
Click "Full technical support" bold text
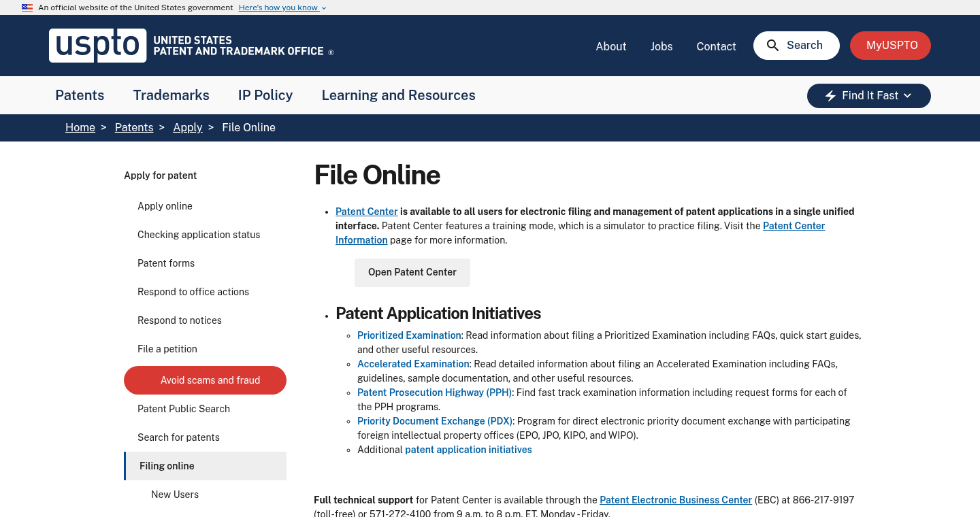(x=363, y=500)
